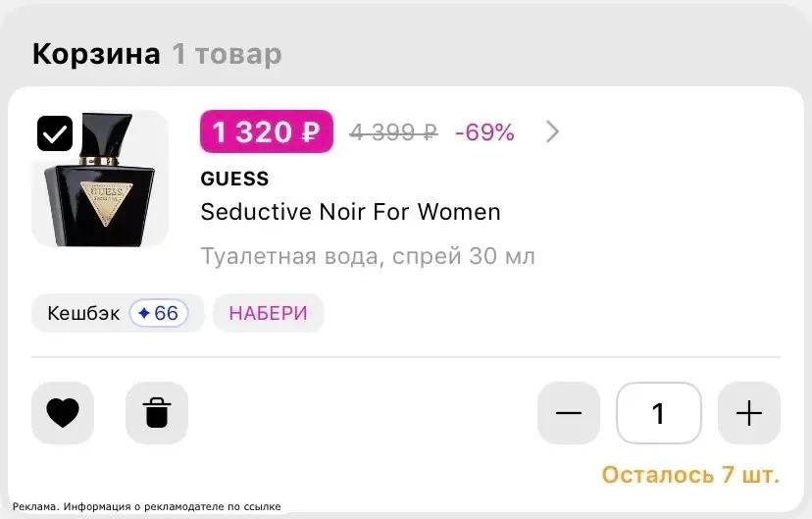
Task: Click the cashback star points icon
Action: point(144,313)
